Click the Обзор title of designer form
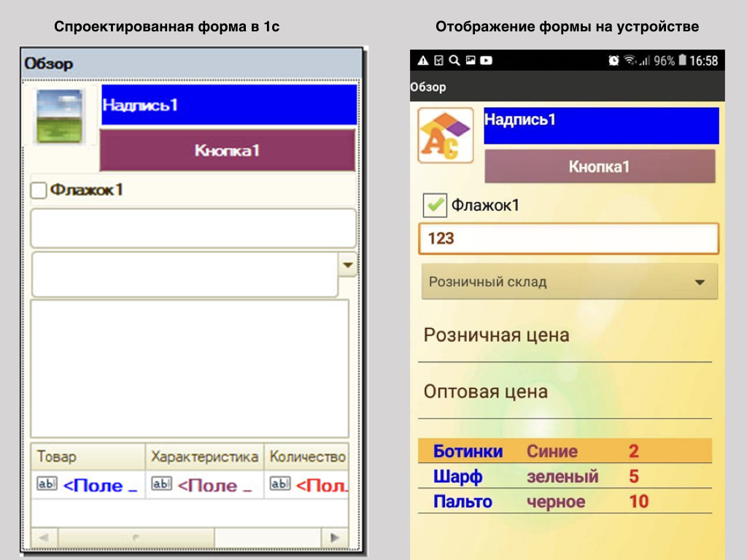The height and width of the screenshot is (560, 747). [x=49, y=63]
